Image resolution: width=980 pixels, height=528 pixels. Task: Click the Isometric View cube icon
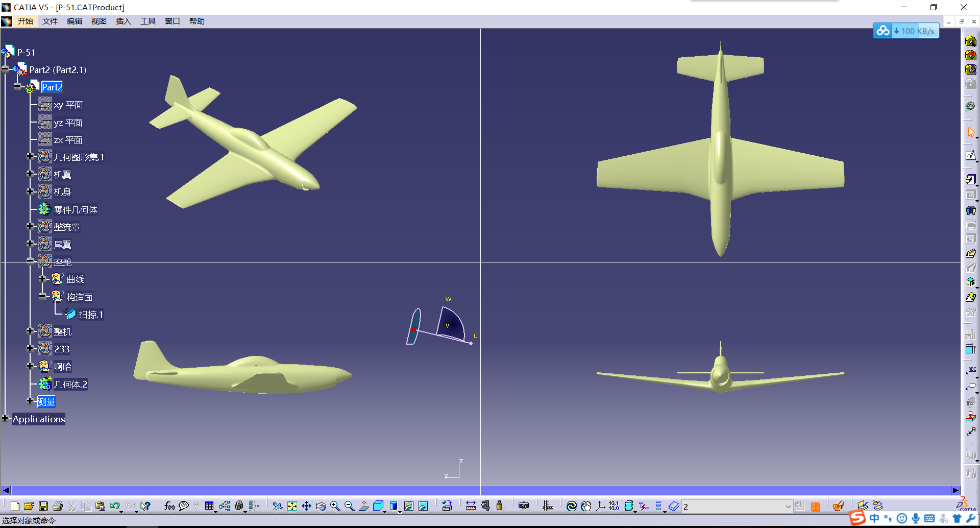(378, 506)
